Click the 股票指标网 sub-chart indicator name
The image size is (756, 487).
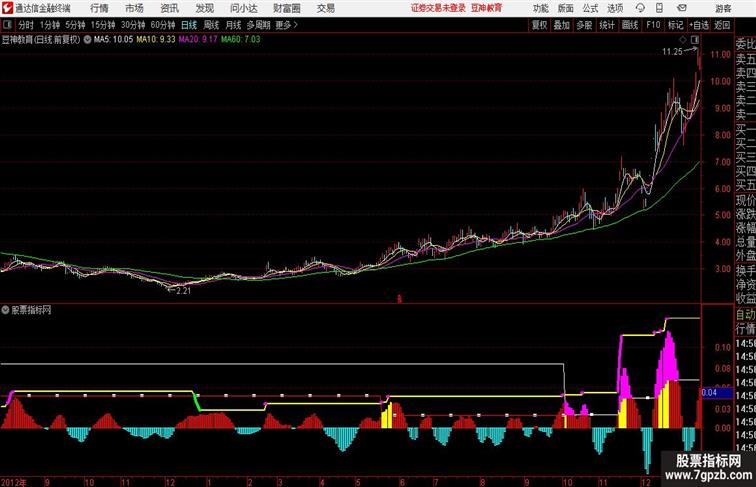(31, 310)
